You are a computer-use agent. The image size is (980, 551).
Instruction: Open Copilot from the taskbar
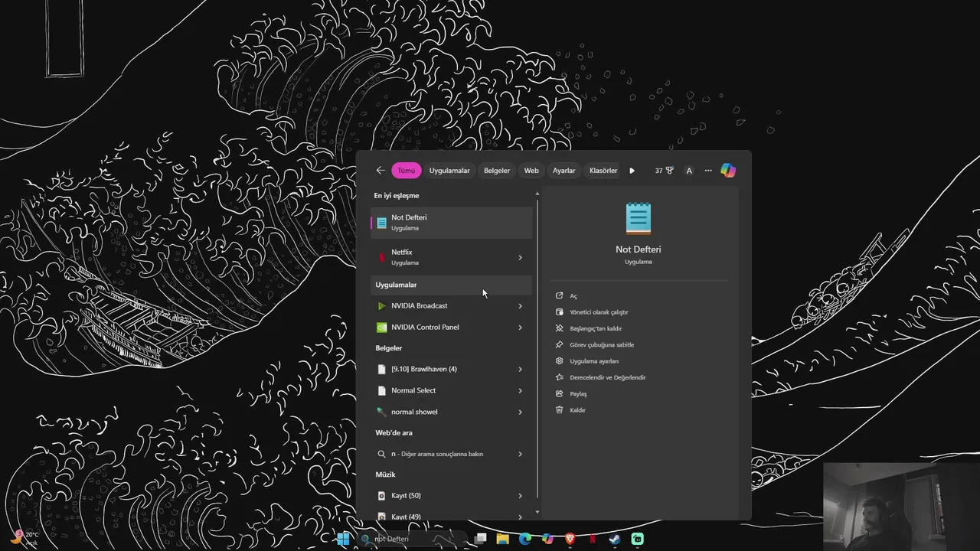[x=547, y=539]
